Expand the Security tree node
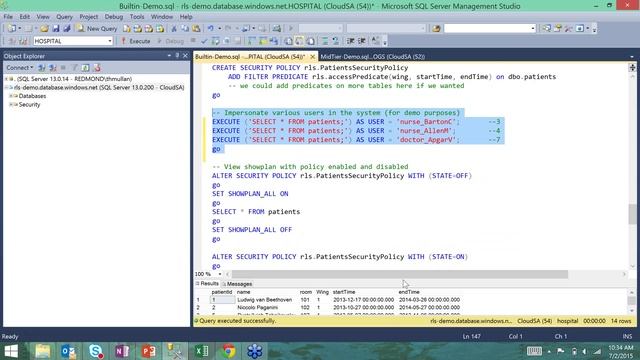This screenshot has width=640, height=360. 11,104
